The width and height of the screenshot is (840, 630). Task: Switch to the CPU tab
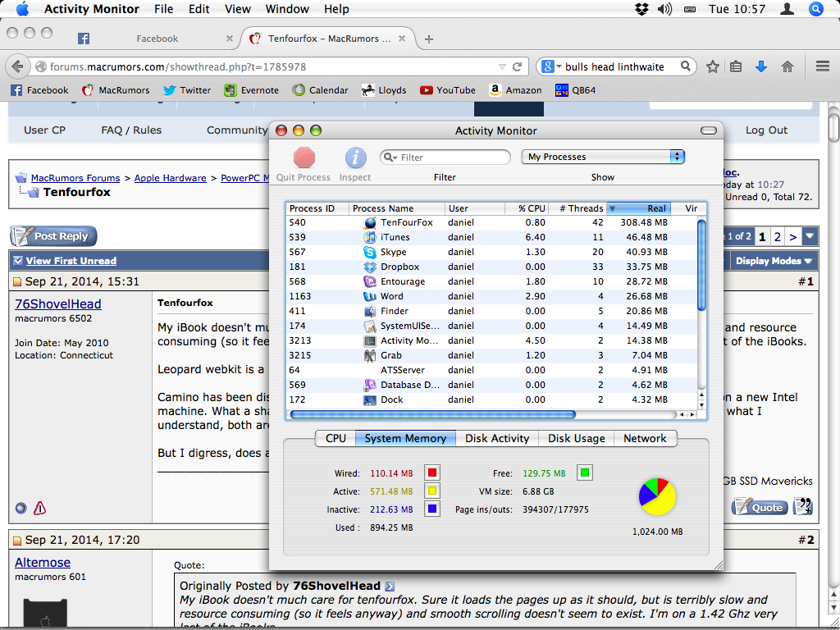tap(336, 438)
